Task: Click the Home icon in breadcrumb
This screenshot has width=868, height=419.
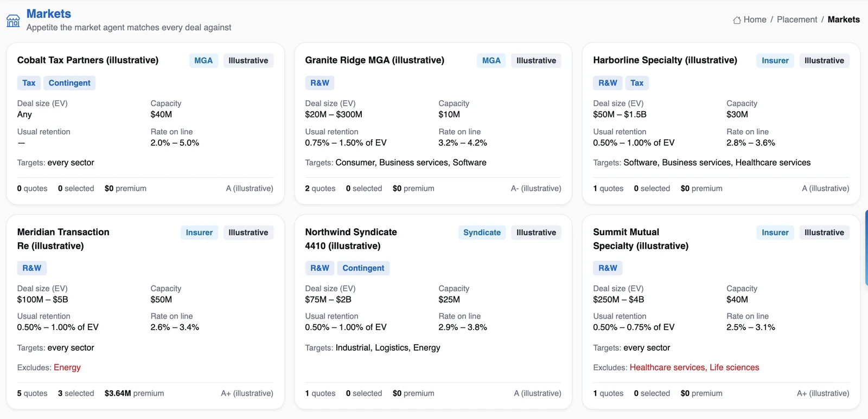Action: click(737, 20)
